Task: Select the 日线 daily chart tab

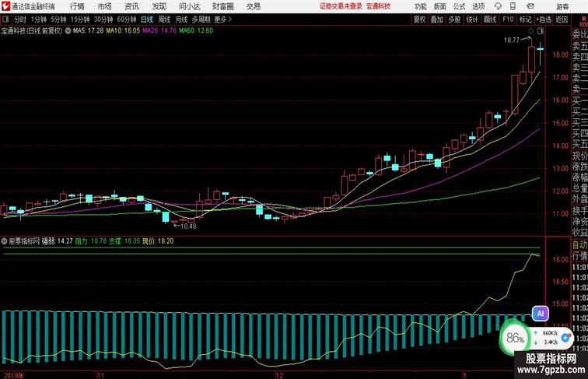Action: click(x=147, y=19)
